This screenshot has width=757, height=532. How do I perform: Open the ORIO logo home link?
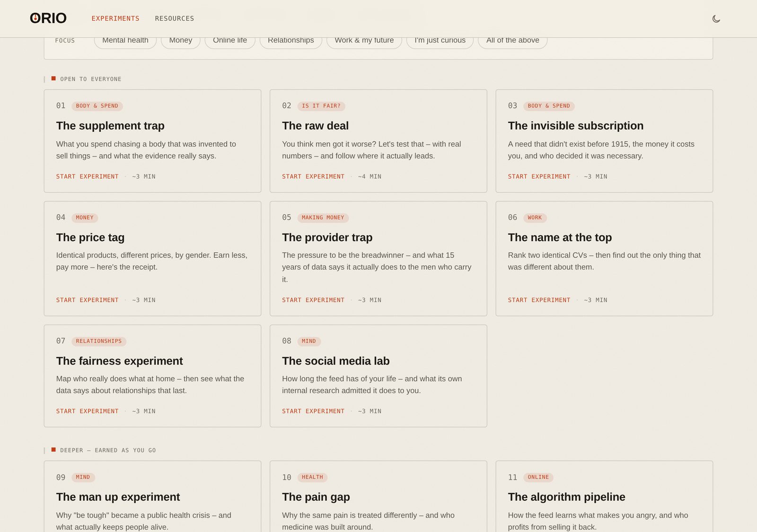tap(48, 18)
